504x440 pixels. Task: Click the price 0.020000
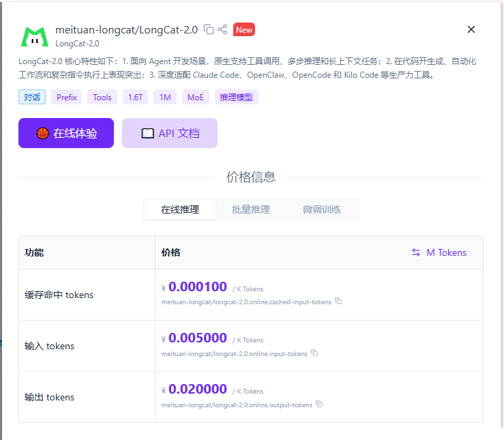tap(198, 389)
